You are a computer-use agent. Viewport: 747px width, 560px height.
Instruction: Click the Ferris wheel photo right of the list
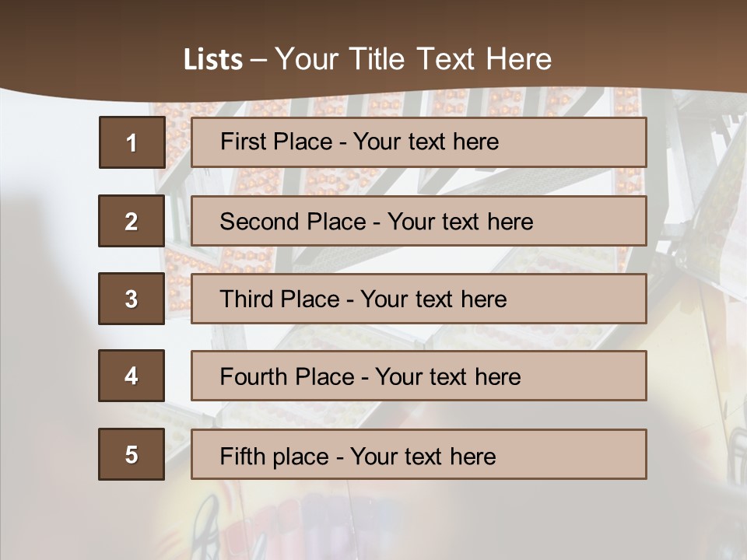pyautogui.click(x=696, y=233)
